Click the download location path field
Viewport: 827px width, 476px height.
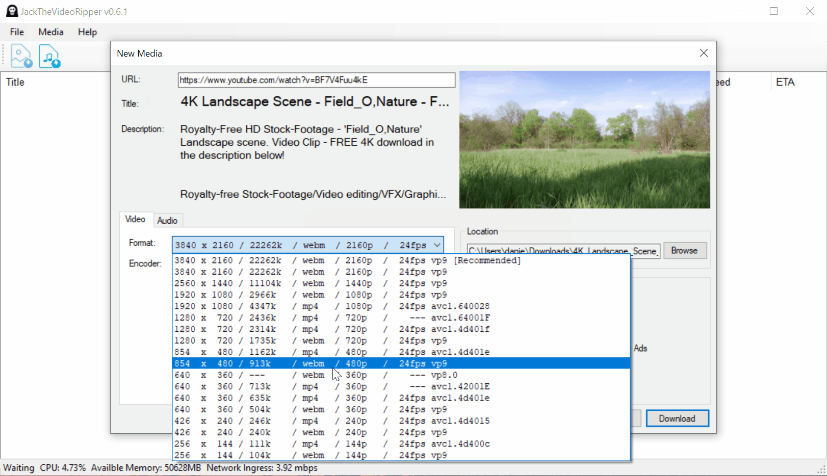coord(563,251)
